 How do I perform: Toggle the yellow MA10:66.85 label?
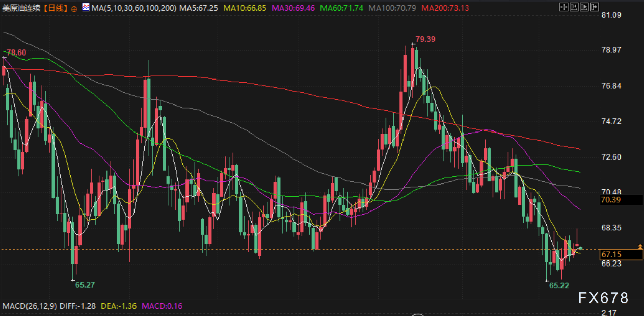[245, 8]
